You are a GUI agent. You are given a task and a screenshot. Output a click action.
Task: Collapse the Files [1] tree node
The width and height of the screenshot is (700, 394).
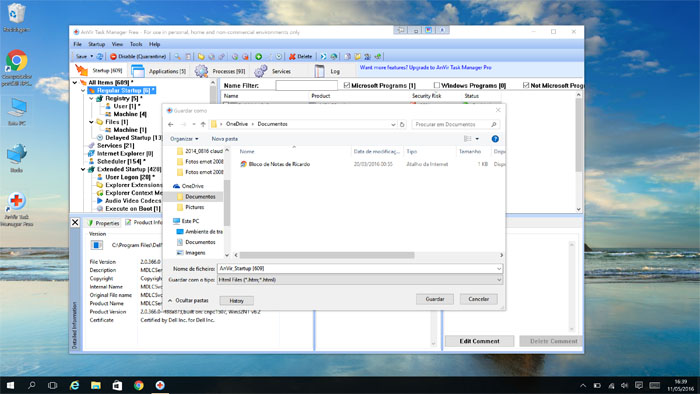(91, 122)
